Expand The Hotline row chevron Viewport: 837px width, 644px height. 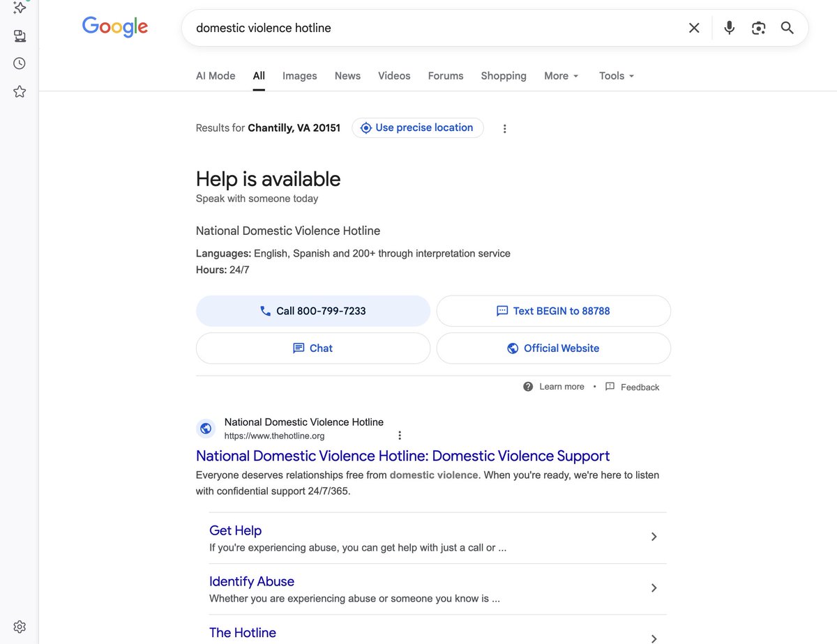click(654, 638)
